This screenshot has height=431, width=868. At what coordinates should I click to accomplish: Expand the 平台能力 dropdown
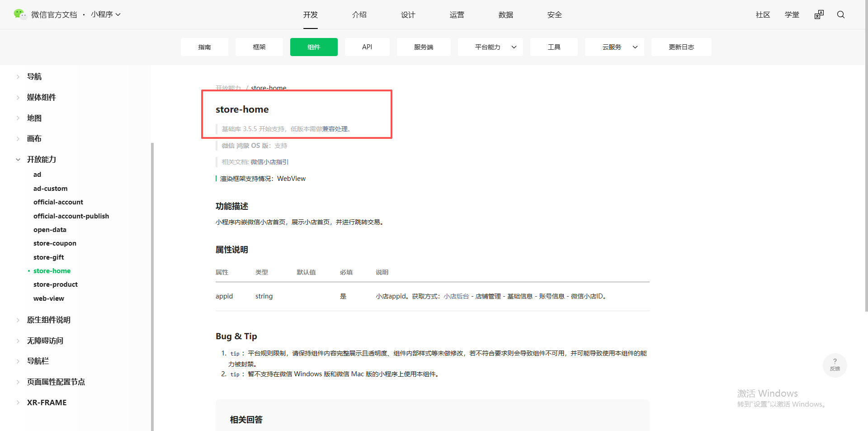click(x=490, y=47)
